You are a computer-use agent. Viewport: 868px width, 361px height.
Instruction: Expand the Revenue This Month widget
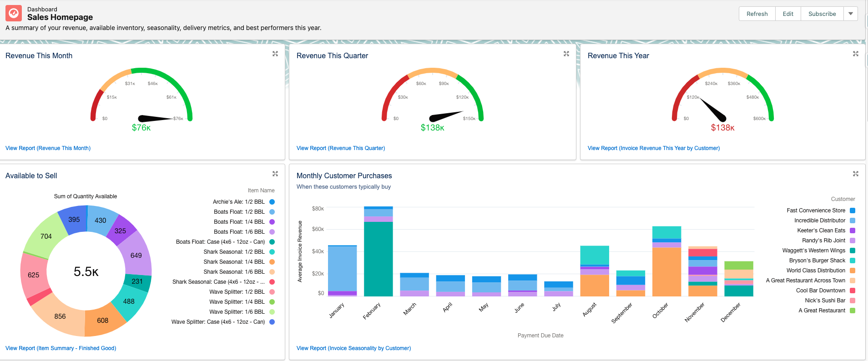pyautogui.click(x=275, y=54)
